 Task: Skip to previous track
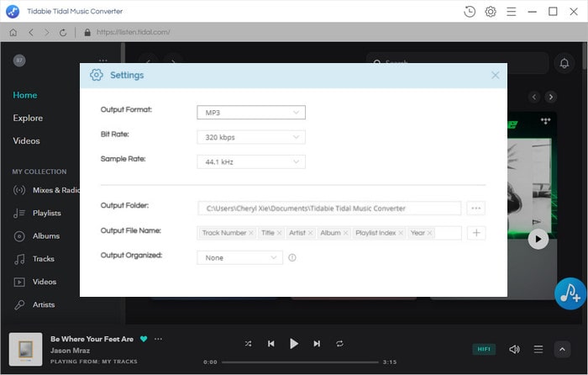[271, 344]
